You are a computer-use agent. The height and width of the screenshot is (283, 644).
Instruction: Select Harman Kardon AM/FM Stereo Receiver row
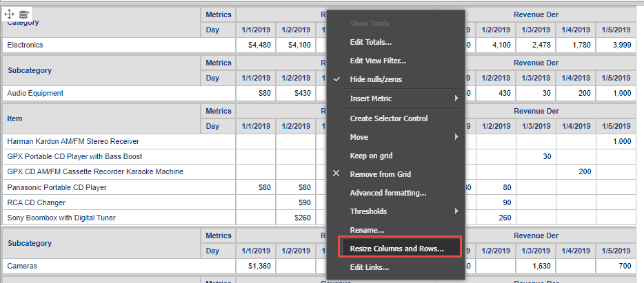coord(119,142)
